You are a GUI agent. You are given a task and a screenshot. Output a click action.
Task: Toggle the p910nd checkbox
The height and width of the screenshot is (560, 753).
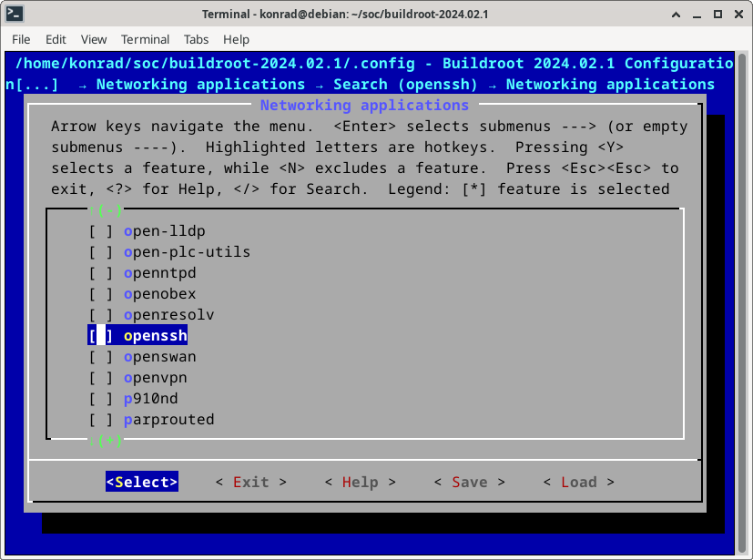[101, 399]
